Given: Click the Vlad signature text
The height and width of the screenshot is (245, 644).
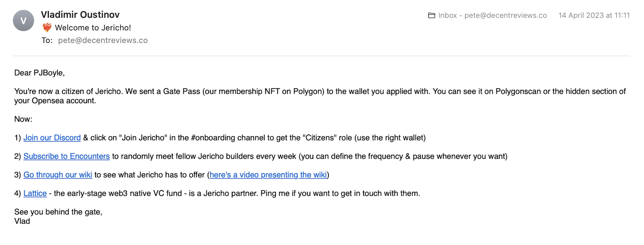Looking at the screenshot, I should tap(22, 221).
